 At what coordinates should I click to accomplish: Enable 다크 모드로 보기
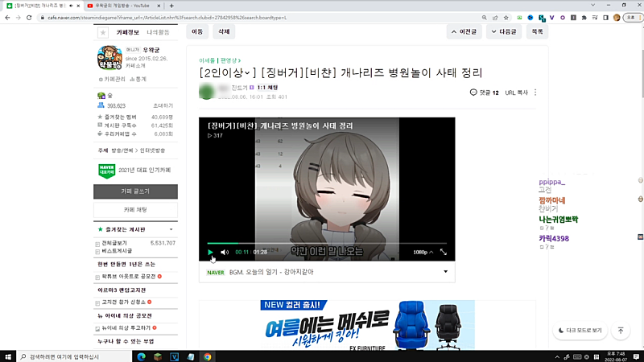point(580,331)
